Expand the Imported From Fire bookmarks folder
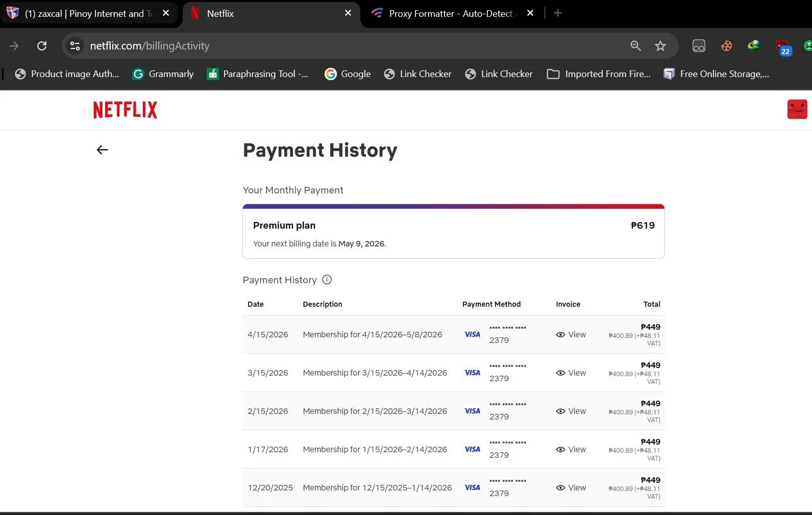The image size is (812, 515). click(x=599, y=74)
